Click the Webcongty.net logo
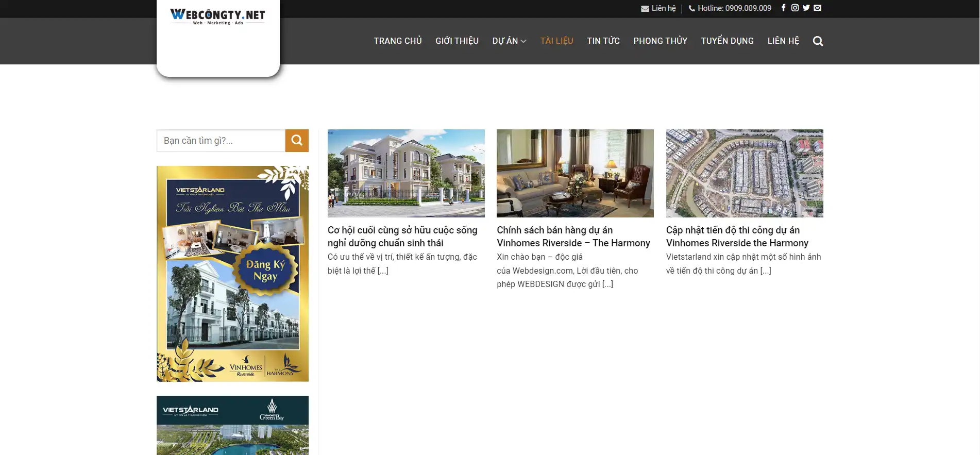980x455 pixels. (217, 16)
